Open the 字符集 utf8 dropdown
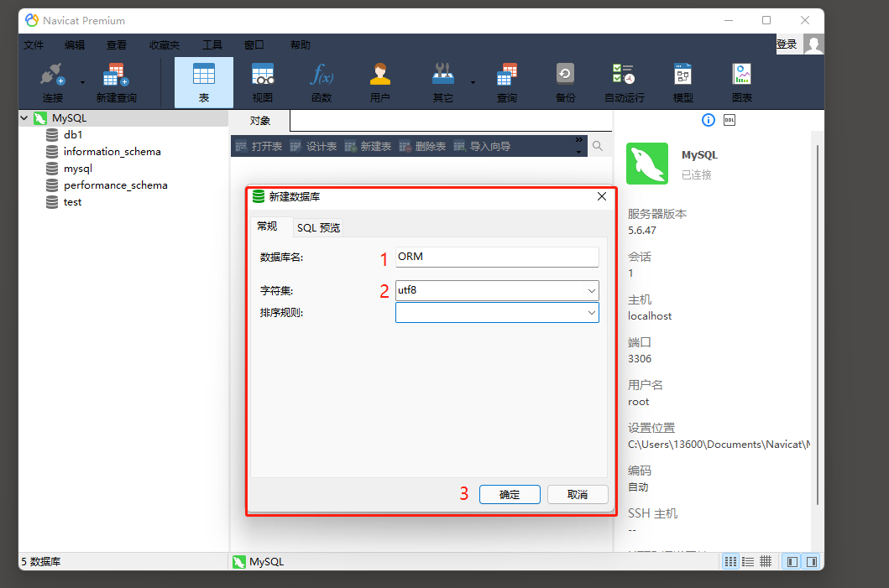Screen dimensions: 889x588 click(x=593, y=290)
